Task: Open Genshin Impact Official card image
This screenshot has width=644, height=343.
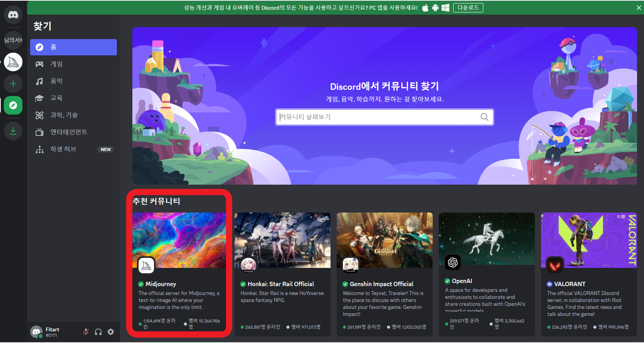Action: tap(385, 240)
